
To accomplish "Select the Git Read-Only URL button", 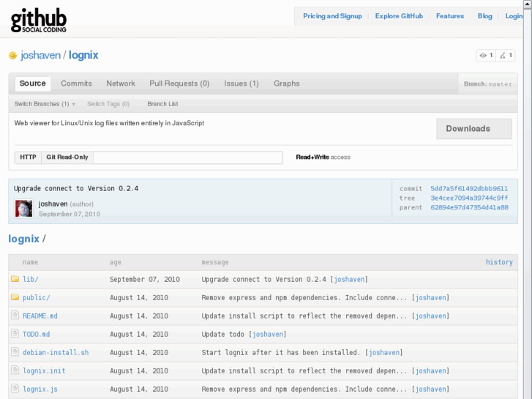I will point(67,157).
